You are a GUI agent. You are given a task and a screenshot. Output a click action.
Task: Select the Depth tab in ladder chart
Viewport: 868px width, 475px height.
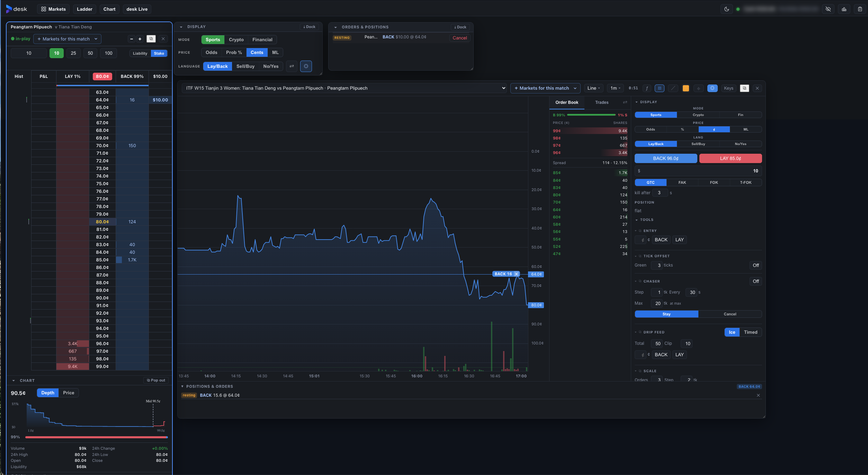(x=48, y=393)
